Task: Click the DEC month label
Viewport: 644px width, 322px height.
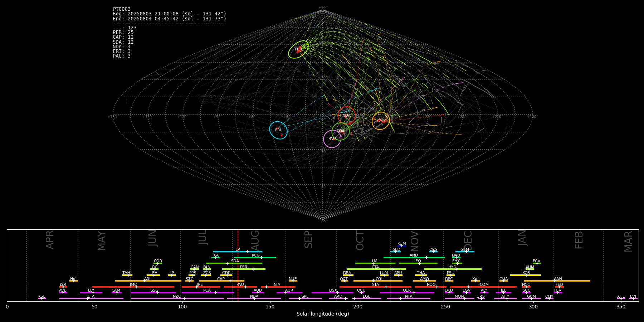Action: 468,240
